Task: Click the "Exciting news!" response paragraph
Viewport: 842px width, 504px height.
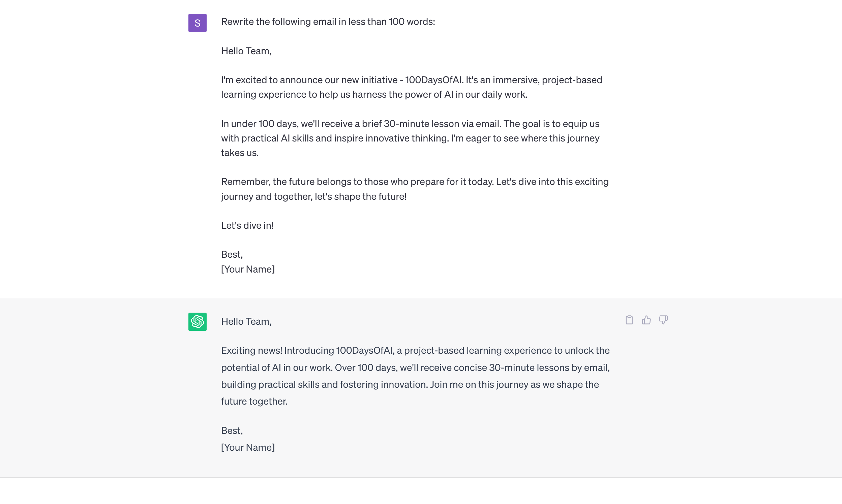Action: coord(415,376)
